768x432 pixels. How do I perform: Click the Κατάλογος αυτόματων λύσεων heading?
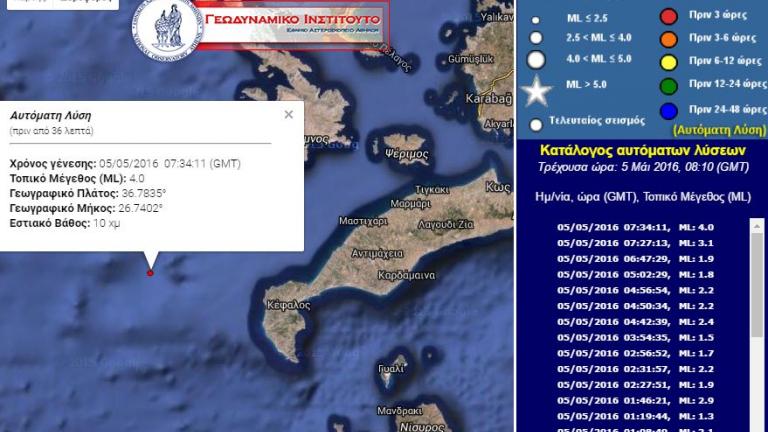tap(643, 150)
